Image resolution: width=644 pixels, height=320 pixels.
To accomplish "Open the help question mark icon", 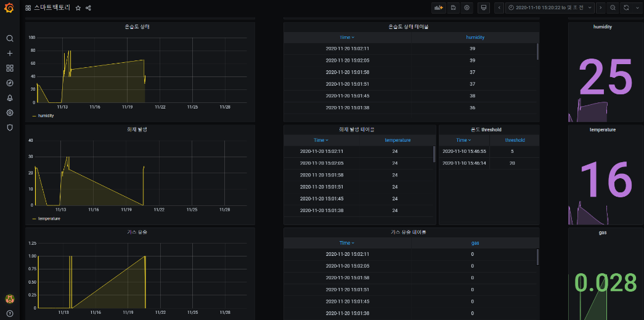I will [10, 313].
